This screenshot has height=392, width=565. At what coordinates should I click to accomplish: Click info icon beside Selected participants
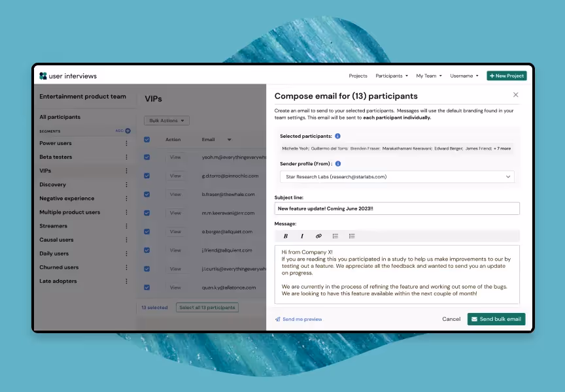tap(337, 136)
